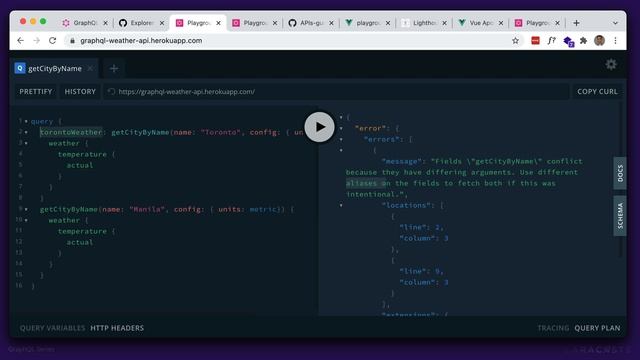Open the Chrome profile avatar
Screen dimensions: 640x360
[599, 40]
